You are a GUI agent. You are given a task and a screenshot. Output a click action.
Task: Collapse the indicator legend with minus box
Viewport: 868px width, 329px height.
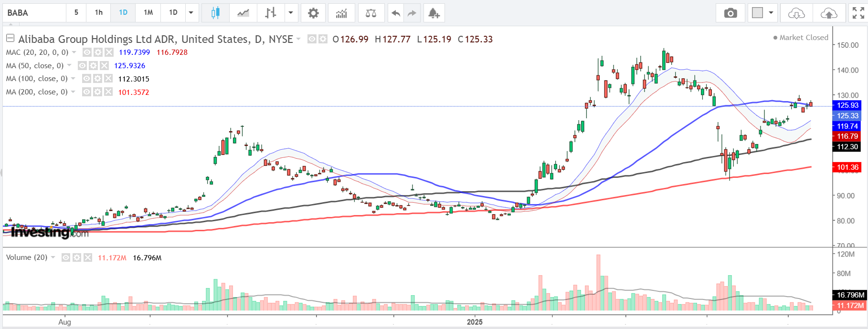click(x=10, y=38)
